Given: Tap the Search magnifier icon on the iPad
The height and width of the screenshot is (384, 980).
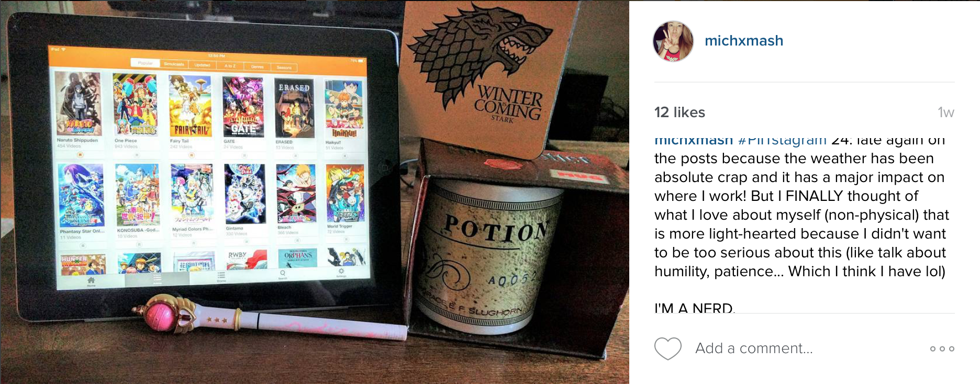Looking at the screenshot, I should point(283,274).
